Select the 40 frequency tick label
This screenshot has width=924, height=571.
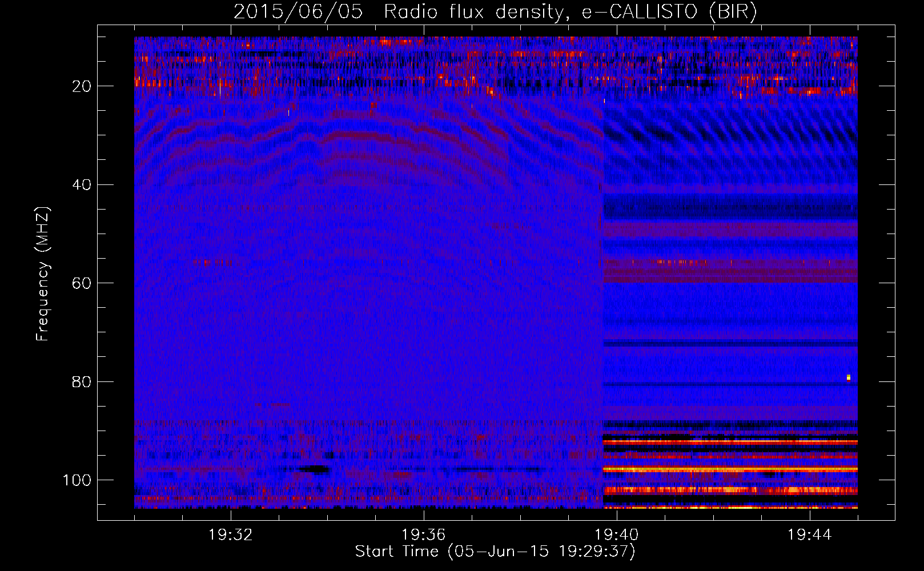click(x=82, y=185)
